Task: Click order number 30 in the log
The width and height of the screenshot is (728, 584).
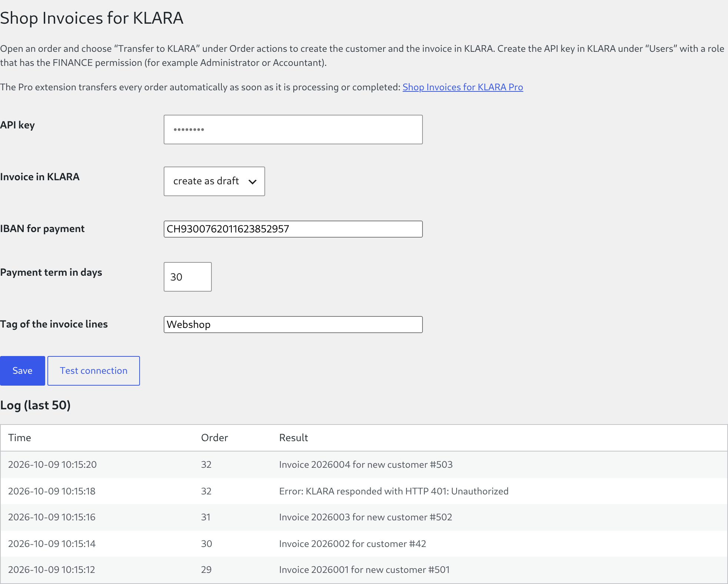Action: tap(207, 544)
